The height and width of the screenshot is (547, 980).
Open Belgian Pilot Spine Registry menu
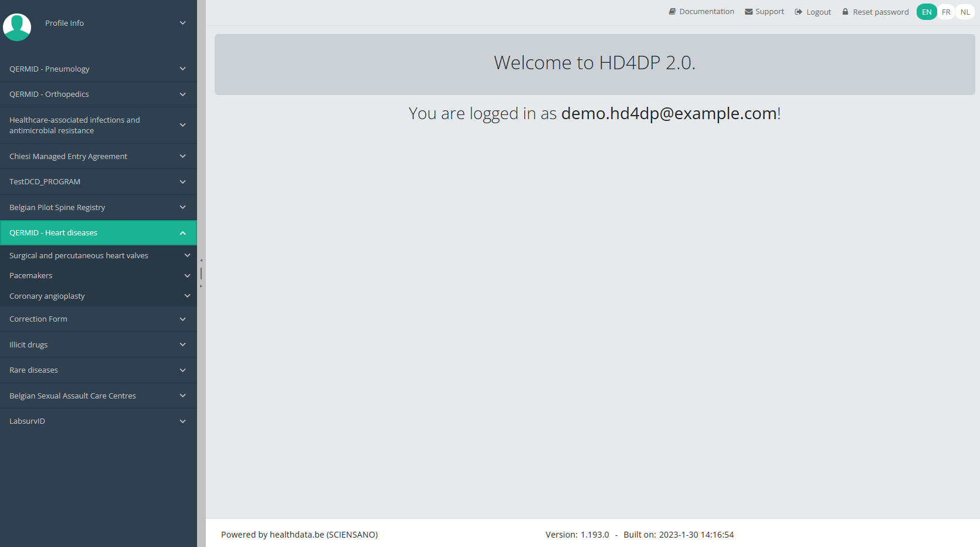(x=57, y=207)
